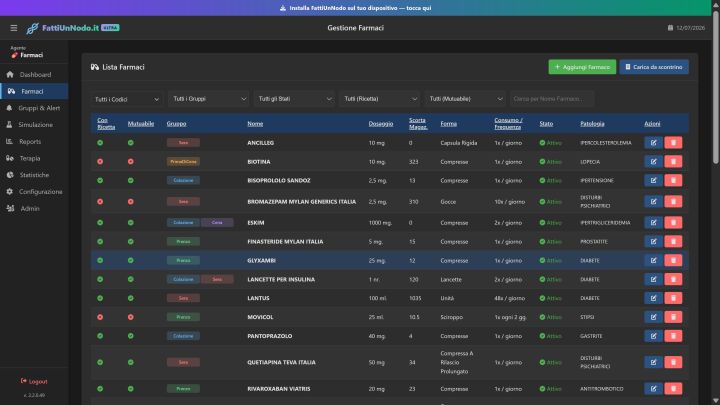Screen dimensions: 720x405
Task: Tap the install FattiUnNodo banner
Action: [356, 8]
